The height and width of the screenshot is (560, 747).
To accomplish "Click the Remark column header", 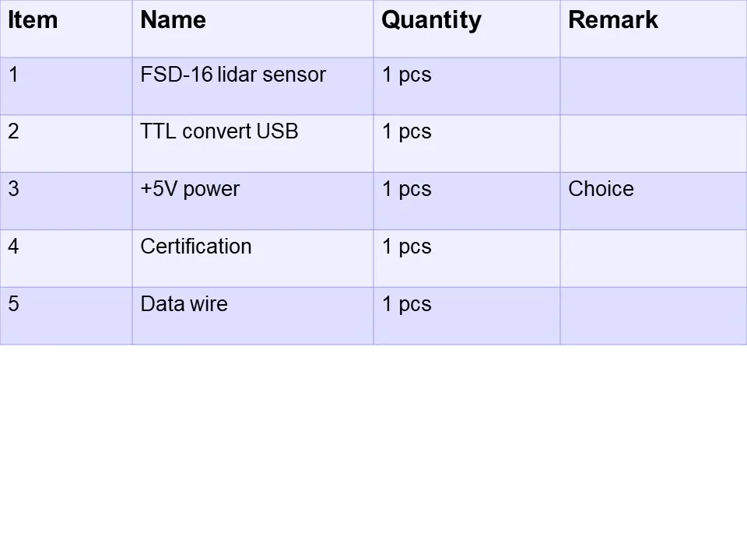I will click(x=654, y=29).
